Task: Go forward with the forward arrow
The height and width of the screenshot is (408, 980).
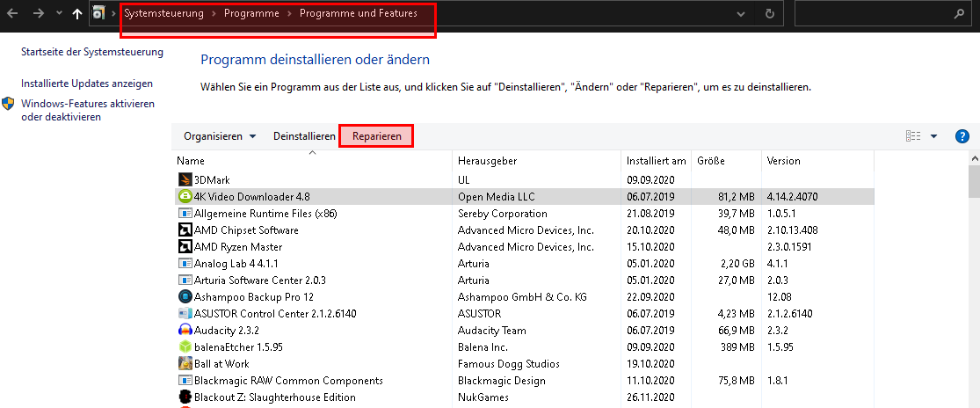Action: tap(38, 13)
